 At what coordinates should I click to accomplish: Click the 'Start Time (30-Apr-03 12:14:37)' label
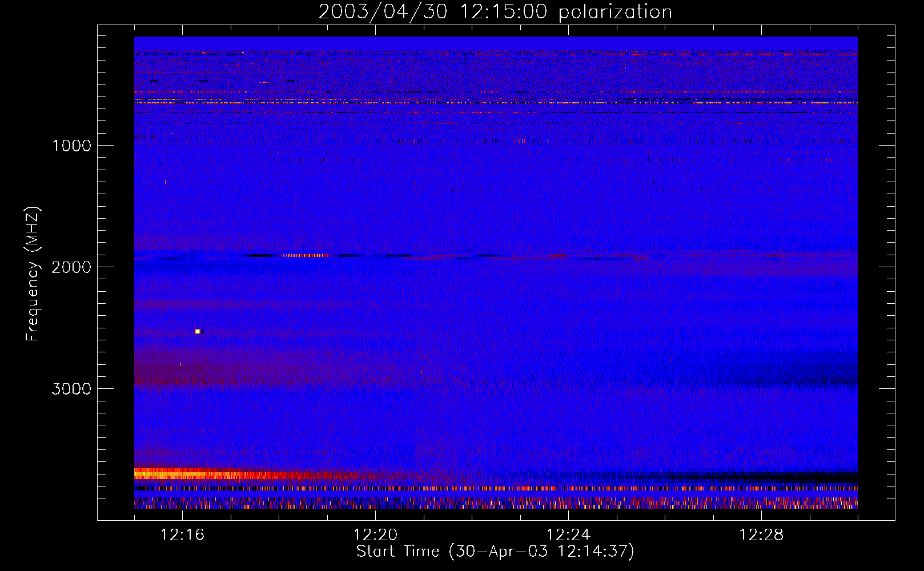(495, 552)
